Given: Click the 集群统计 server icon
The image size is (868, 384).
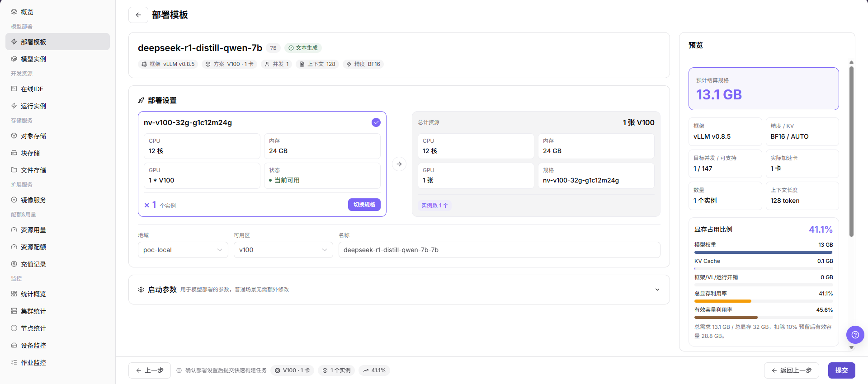Looking at the screenshot, I should [14, 311].
